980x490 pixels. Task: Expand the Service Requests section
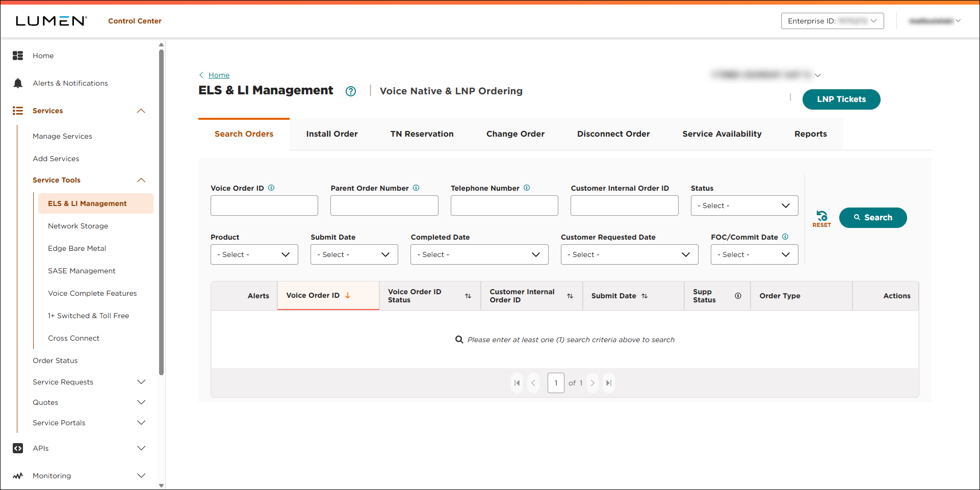[x=141, y=382]
